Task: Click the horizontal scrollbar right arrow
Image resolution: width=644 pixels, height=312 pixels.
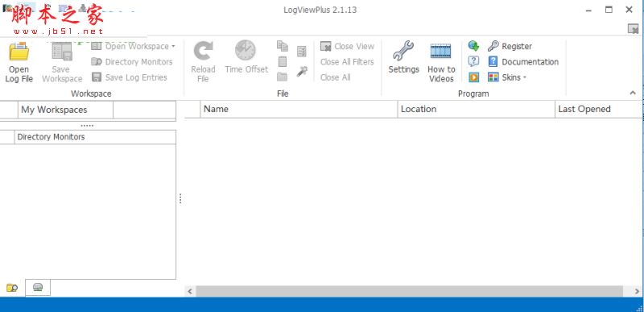Action: [637, 291]
